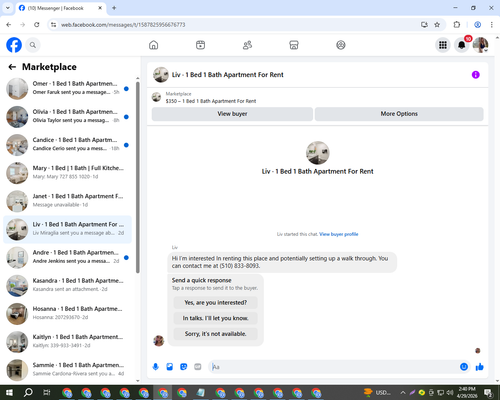Click the Marketplace listing thumbnail under header
500x400 pixels.
tap(156, 97)
